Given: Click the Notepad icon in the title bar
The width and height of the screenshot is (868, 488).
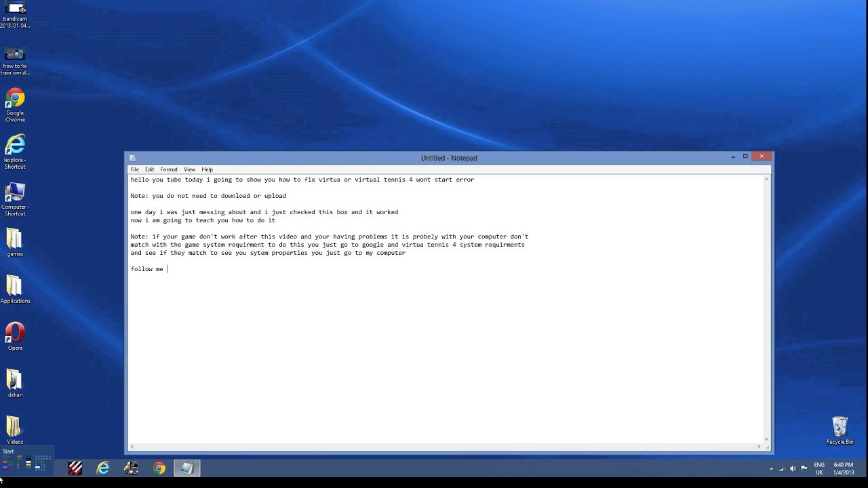Looking at the screenshot, I should tap(132, 158).
